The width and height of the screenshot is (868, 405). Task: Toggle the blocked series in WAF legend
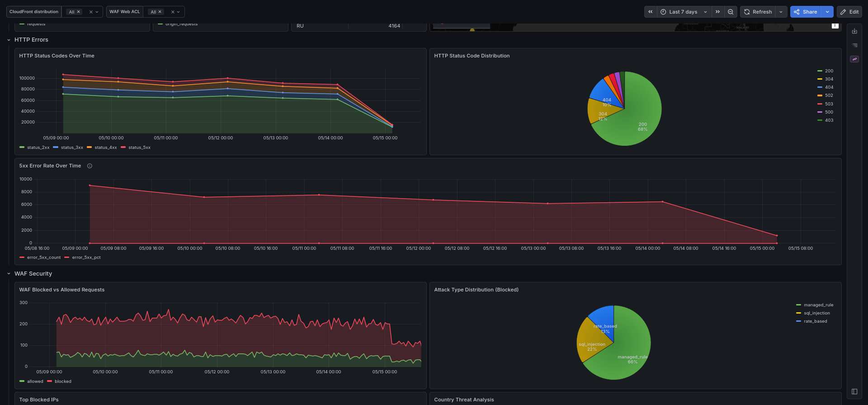[59, 381]
